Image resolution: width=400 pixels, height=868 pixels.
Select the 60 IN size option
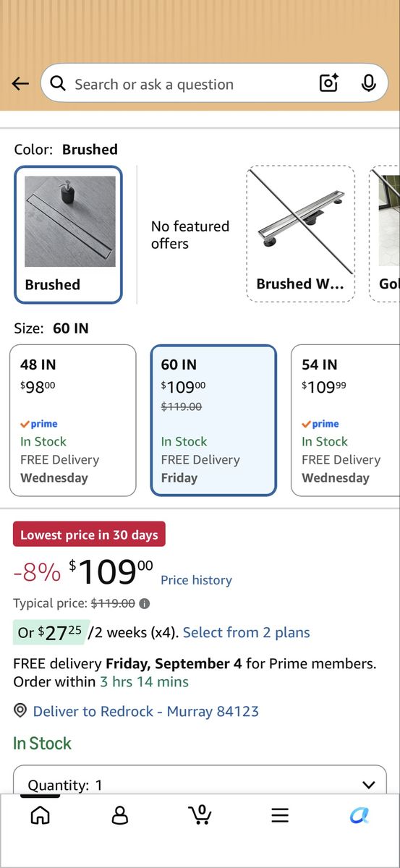(x=213, y=420)
